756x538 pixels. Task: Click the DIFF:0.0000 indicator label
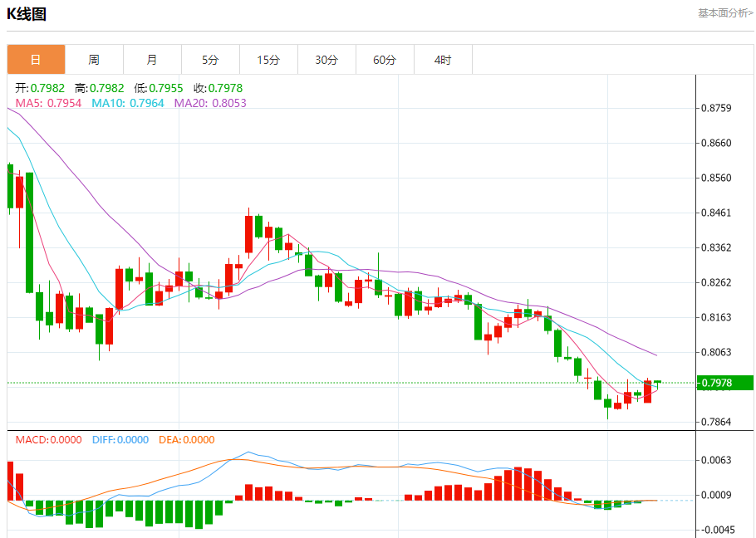[x=120, y=440]
